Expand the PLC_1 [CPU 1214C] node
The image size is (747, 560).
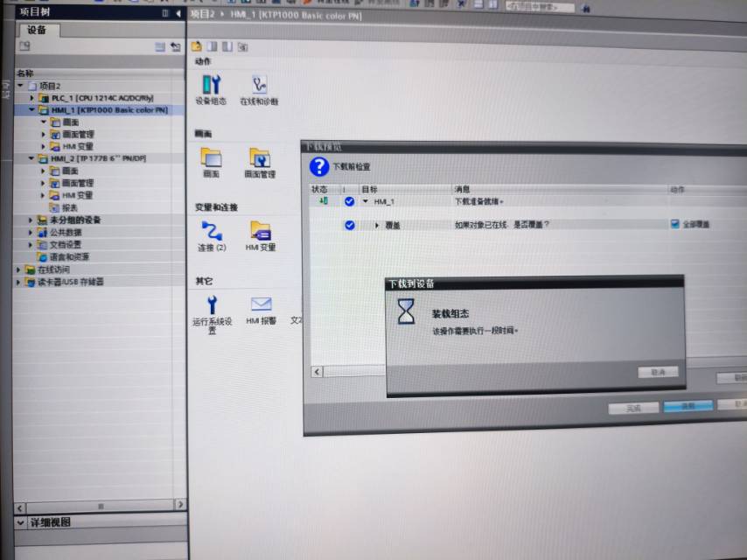click(31, 98)
